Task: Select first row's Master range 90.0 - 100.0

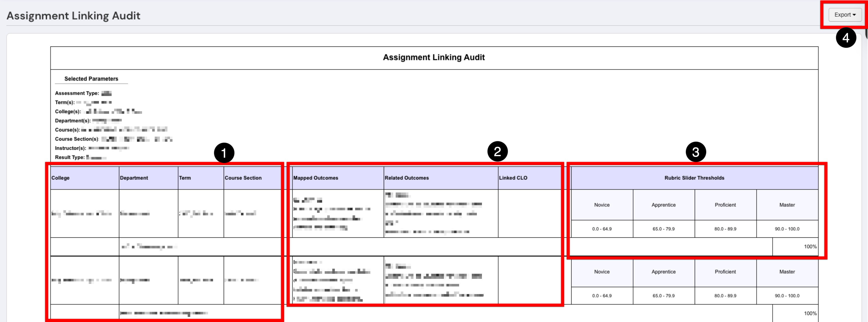Action: [787, 229]
